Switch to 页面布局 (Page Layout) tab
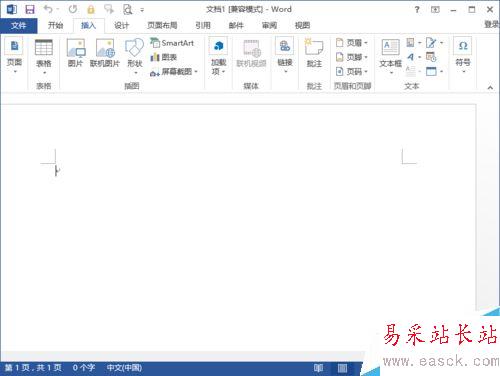 coord(162,25)
